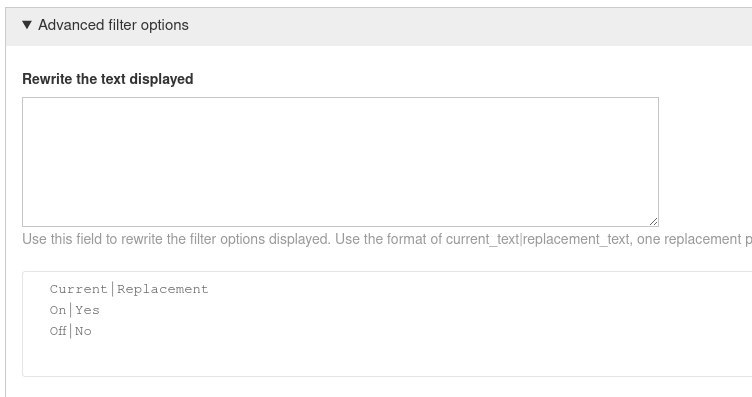Click the word "Off" in the example
The width and height of the screenshot is (752, 397).
[x=58, y=331]
